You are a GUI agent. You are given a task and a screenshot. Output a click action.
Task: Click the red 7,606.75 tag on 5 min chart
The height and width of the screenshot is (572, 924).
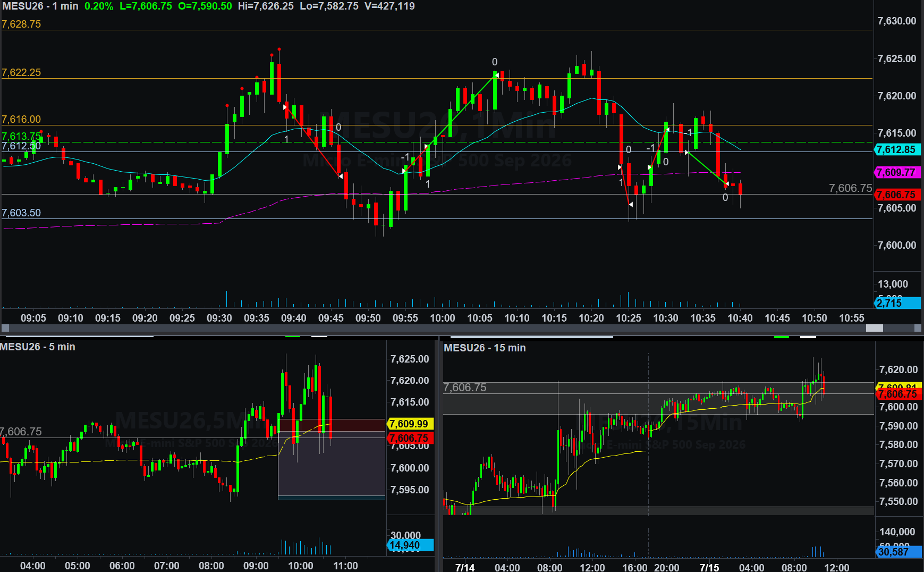[x=410, y=438]
